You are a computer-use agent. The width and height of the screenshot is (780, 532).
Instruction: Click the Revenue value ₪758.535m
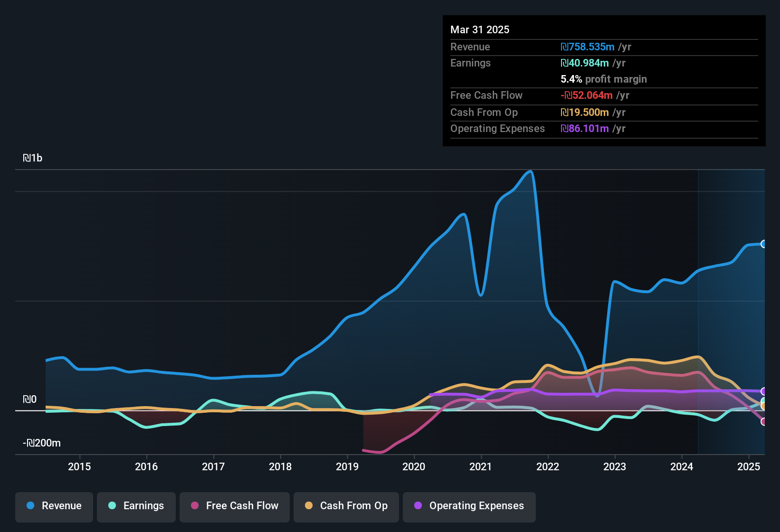pos(588,47)
